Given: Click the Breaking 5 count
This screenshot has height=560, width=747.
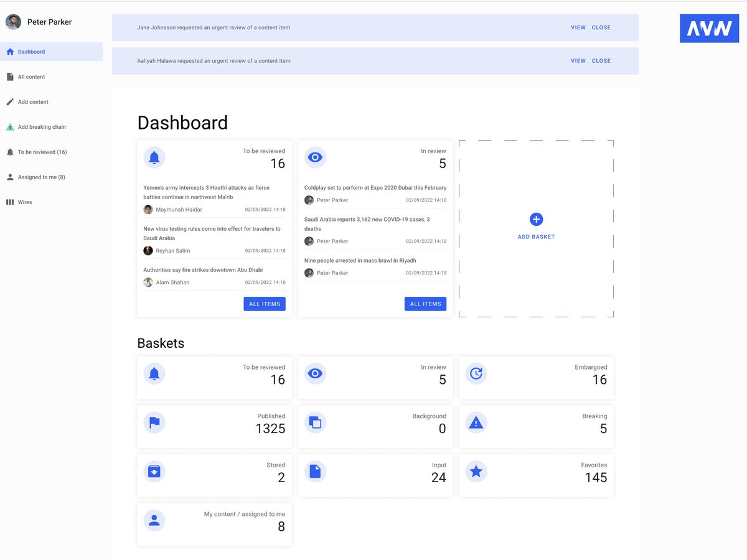Looking at the screenshot, I should (603, 429).
